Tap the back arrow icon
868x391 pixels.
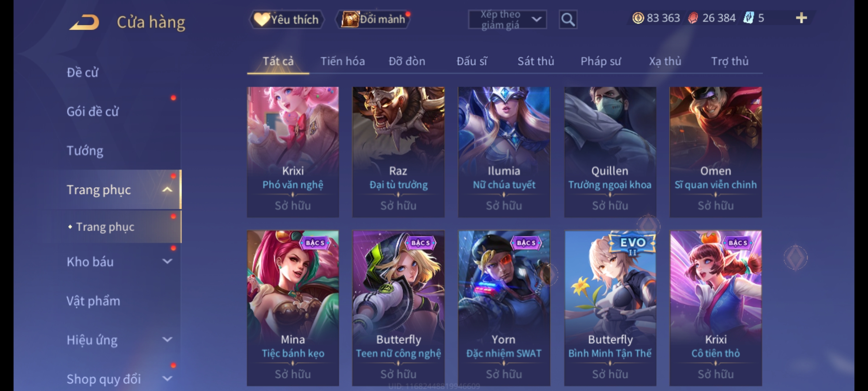click(x=84, y=22)
